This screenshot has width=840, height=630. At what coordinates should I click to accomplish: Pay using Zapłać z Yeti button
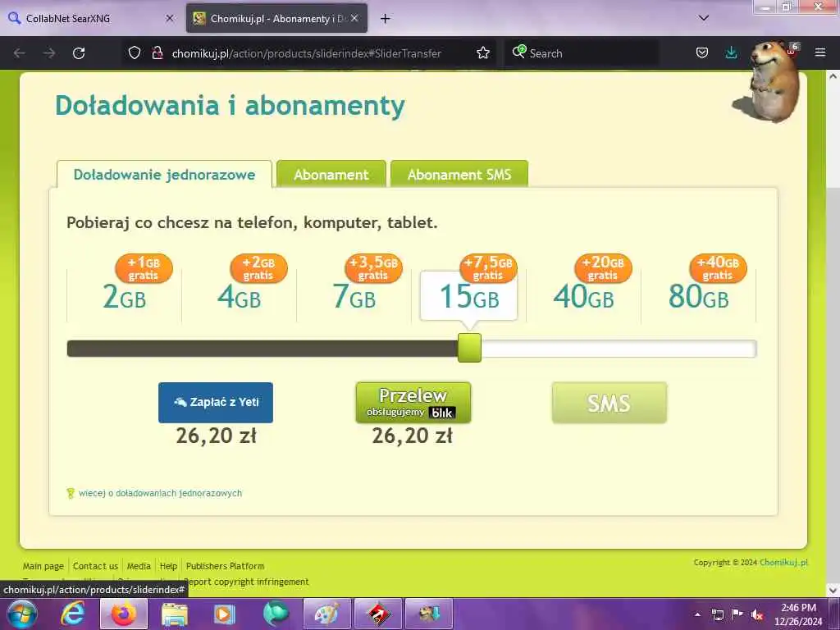(216, 402)
